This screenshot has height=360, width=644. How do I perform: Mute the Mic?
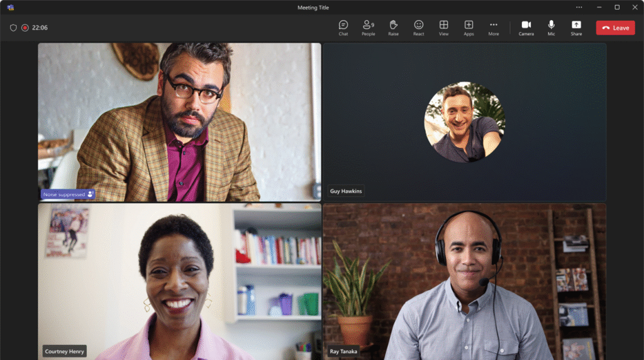pyautogui.click(x=551, y=28)
